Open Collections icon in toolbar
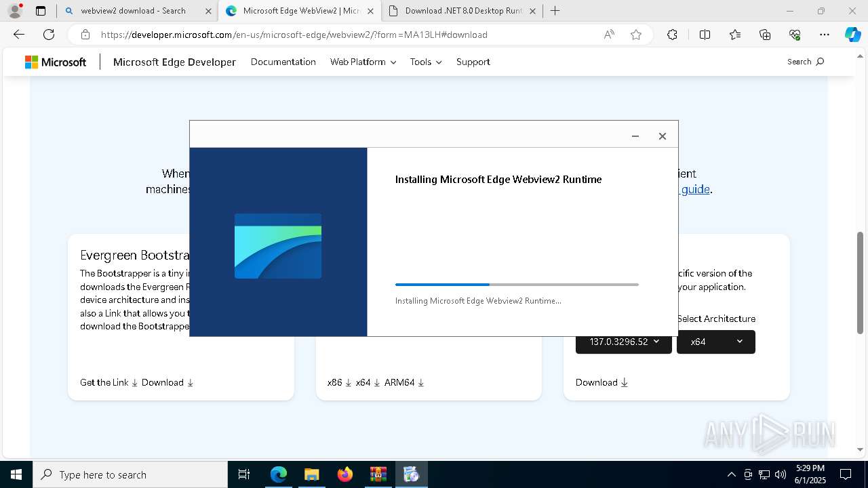The width and height of the screenshot is (868, 488). tap(765, 35)
